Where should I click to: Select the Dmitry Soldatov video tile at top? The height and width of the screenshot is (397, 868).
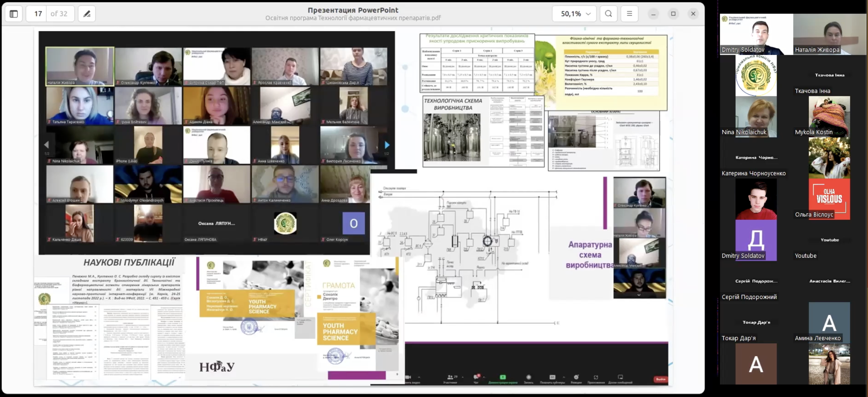point(756,34)
